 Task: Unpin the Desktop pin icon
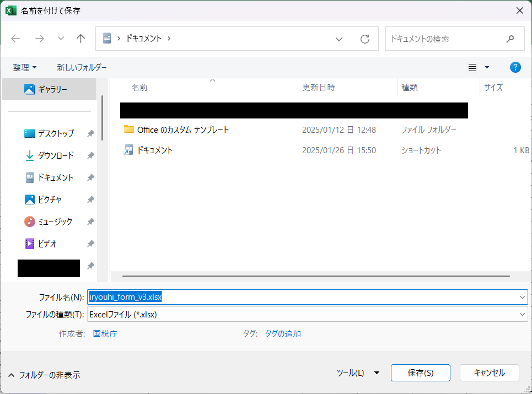click(x=90, y=133)
